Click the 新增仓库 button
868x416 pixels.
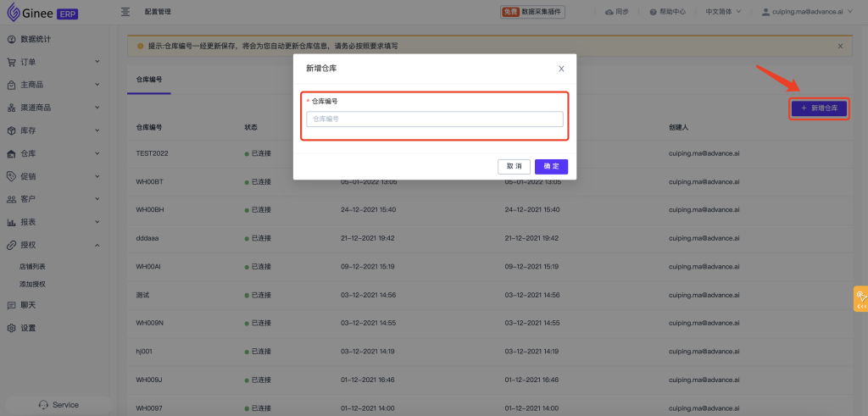click(820, 108)
